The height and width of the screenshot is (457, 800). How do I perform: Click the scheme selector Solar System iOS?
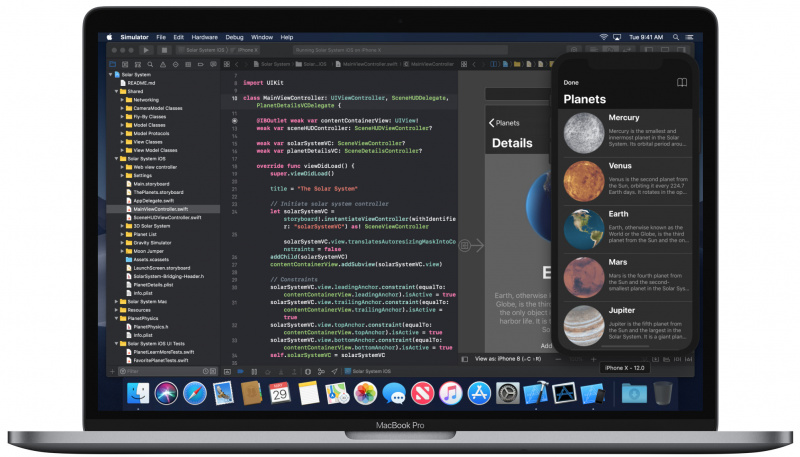coord(205,50)
